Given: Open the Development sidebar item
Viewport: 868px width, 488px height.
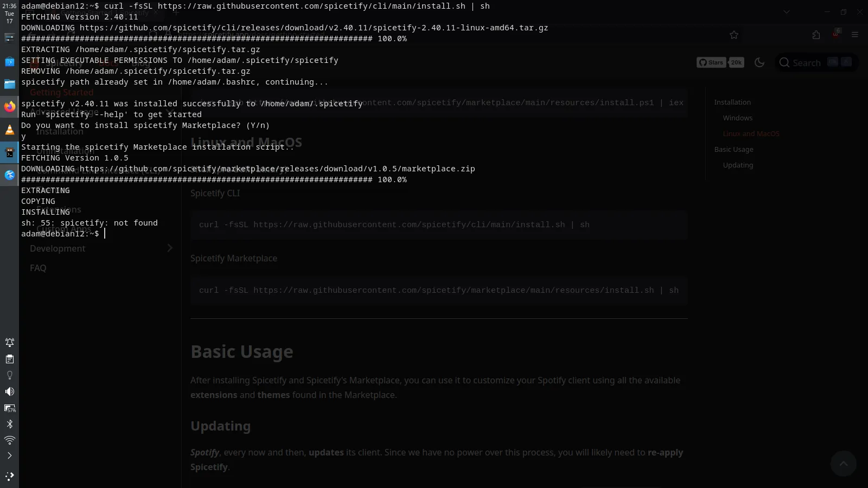Looking at the screenshot, I should (x=58, y=248).
